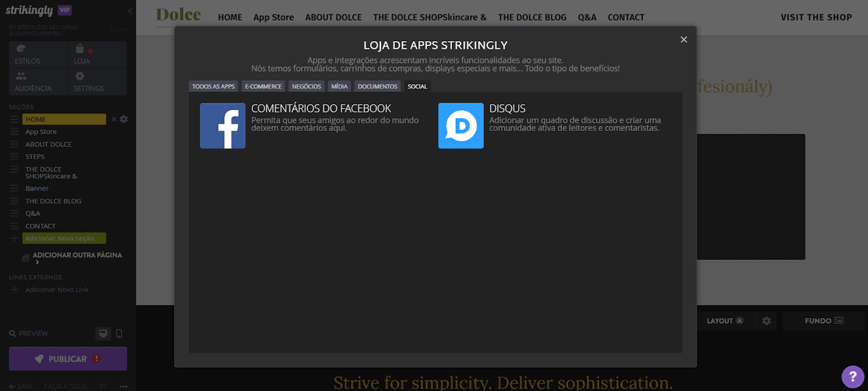The width and height of the screenshot is (868, 391).
Task: Click the Banner section drag handle icon
Action: pos(14,188)
